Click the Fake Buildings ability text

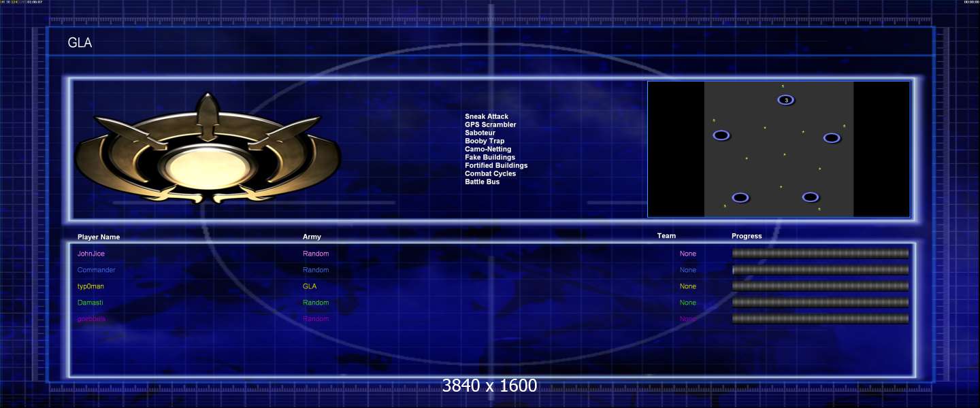coord(490,158)
